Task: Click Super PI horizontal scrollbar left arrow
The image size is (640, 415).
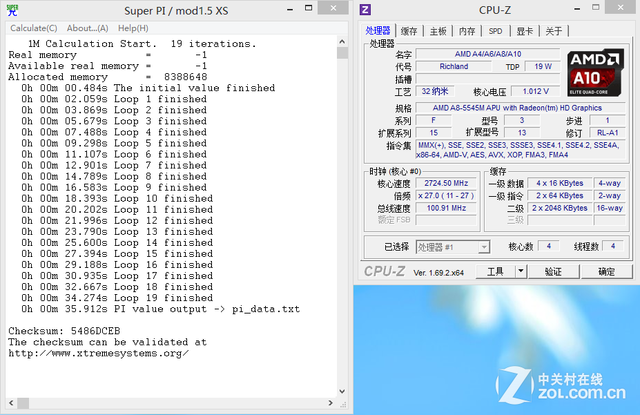Action: coord(11,403)
